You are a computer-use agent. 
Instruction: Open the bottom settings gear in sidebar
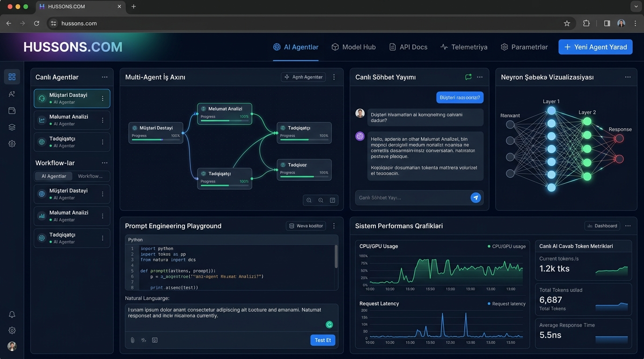[12, 330]
